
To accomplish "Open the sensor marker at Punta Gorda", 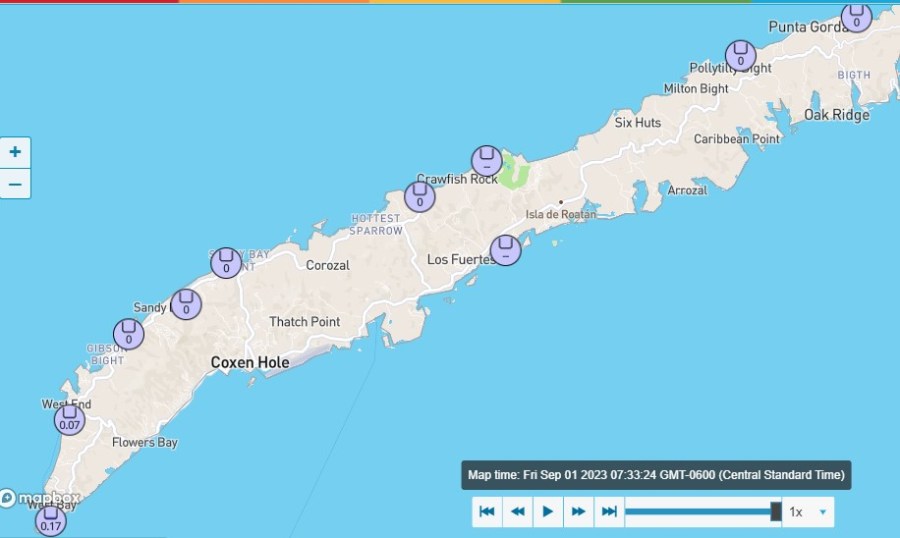I will pyautogui.click(x=856, y=17).
